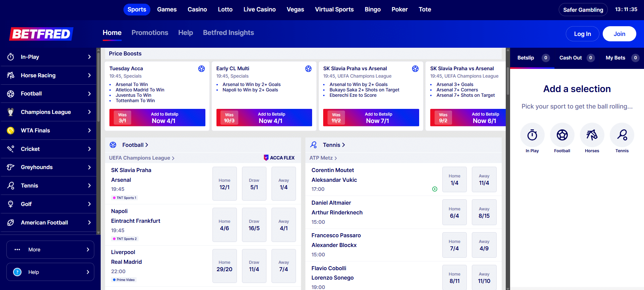Viewport: 644px width, 290px height.
Task: Open the Virtual Sports tab
Action: pos(334,9)
